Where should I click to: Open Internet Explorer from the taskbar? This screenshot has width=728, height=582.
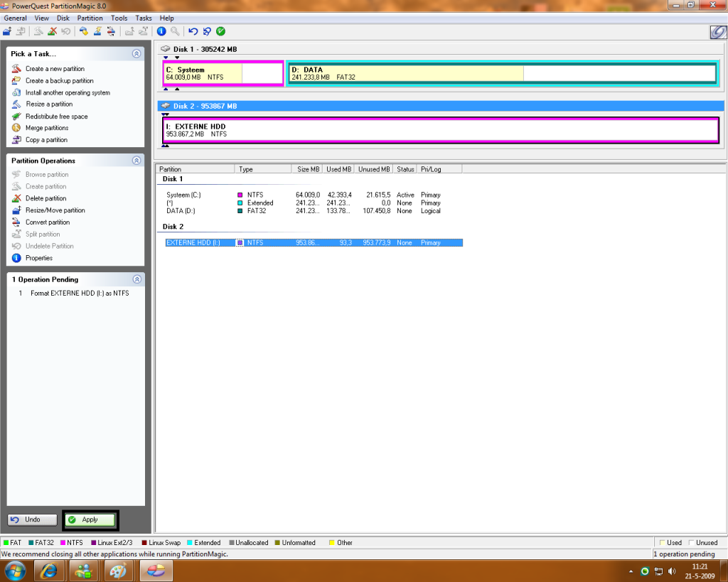click(x=49, y=571)
